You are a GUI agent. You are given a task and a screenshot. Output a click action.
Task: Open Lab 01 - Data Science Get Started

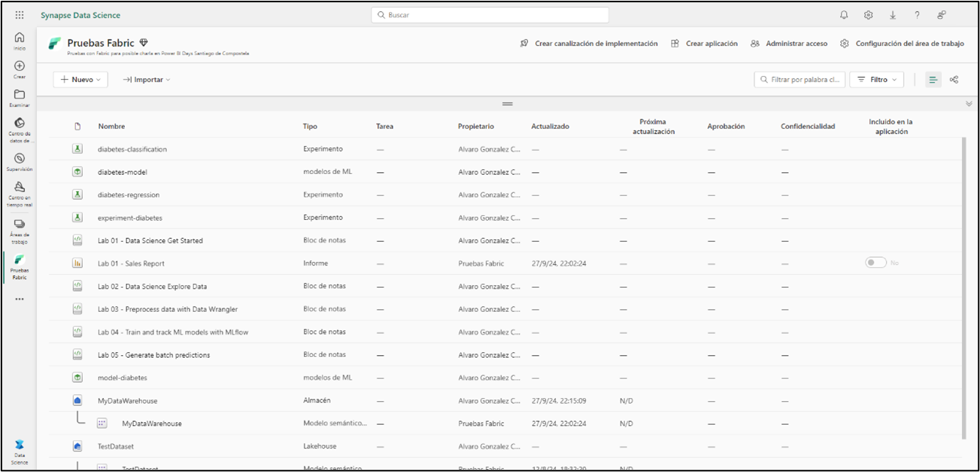[x=150, y=241]
